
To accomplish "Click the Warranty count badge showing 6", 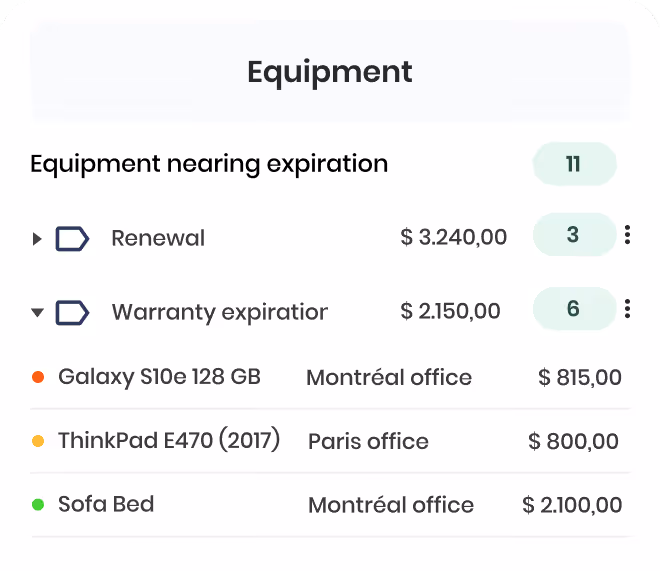I will [575, 308].
